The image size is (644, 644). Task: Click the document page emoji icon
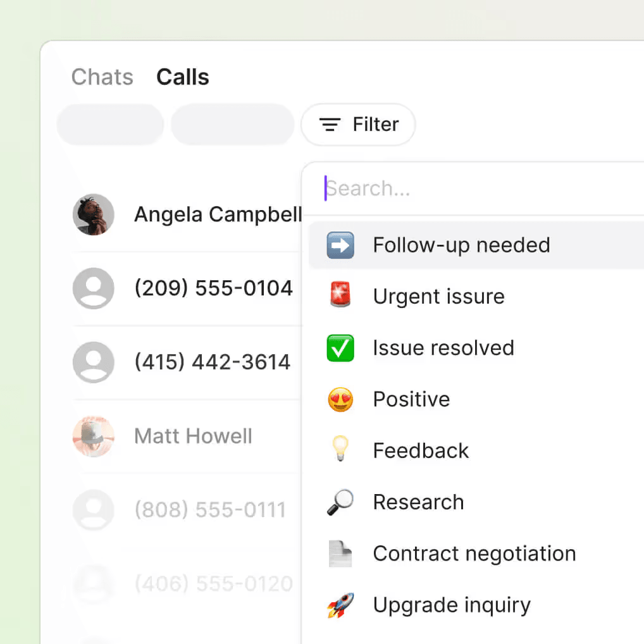(340, 554)
